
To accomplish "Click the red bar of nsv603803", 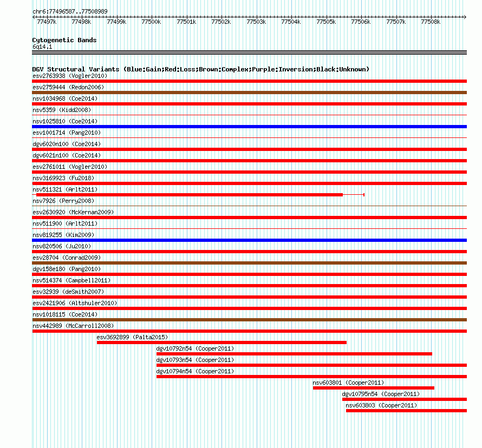I will point(406,411).
